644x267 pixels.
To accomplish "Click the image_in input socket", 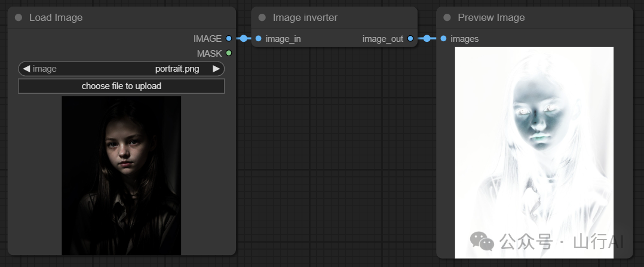I will [258, 39].
